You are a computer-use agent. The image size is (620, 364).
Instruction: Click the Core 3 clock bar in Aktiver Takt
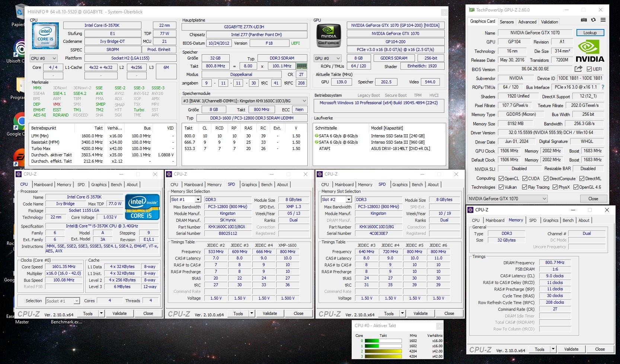[383, 356]
